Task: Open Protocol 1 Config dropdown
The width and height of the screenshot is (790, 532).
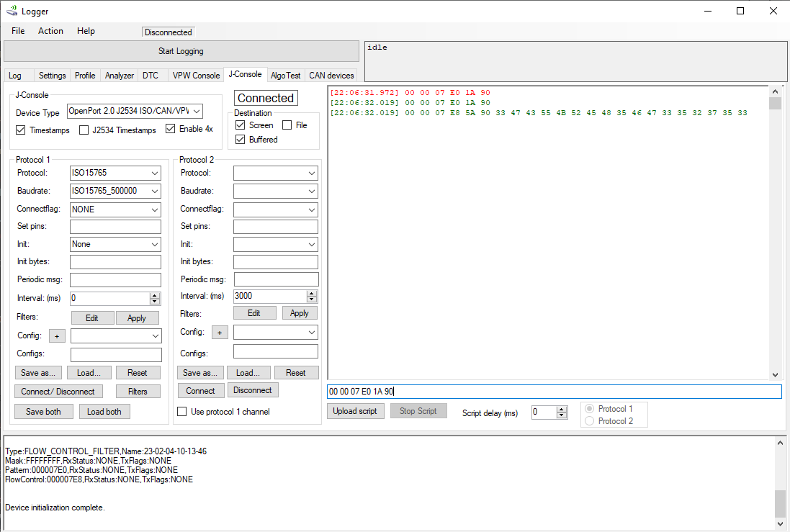Action: point(116,336)
